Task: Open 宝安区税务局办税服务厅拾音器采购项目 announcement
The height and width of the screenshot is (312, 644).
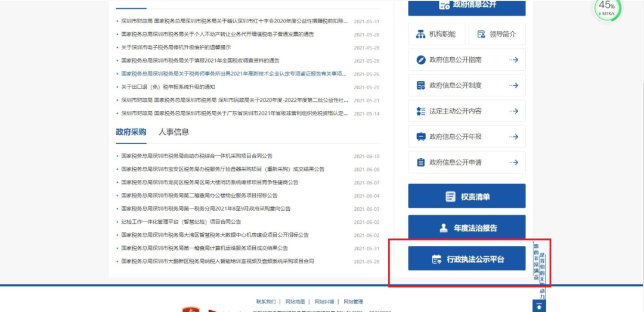Action: pos(223,169)
